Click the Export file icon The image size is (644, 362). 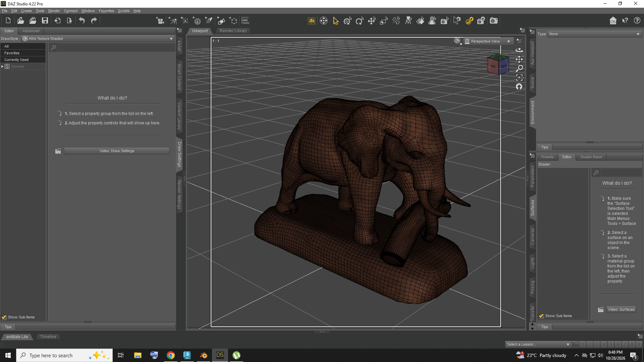coord(69,21)
